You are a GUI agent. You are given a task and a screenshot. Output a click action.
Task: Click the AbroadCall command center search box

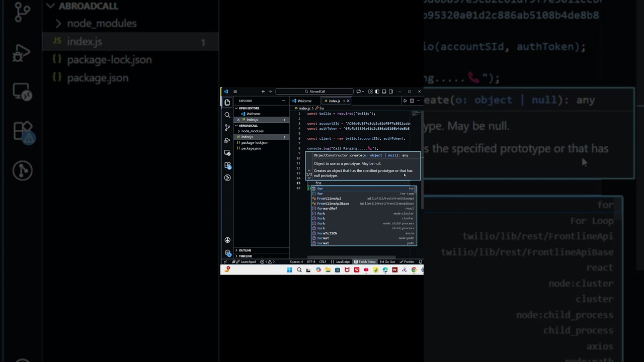pyautogui.click(x=314, y=92)
